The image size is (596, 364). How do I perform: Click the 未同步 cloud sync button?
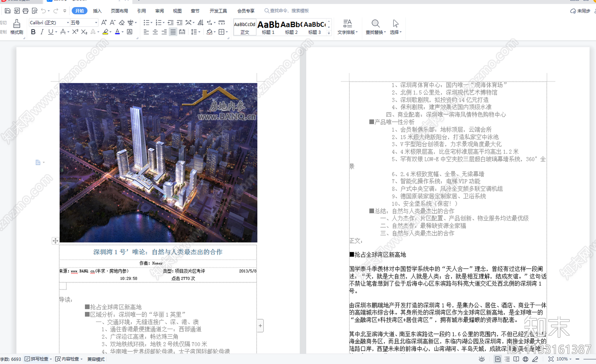(580, 11)
